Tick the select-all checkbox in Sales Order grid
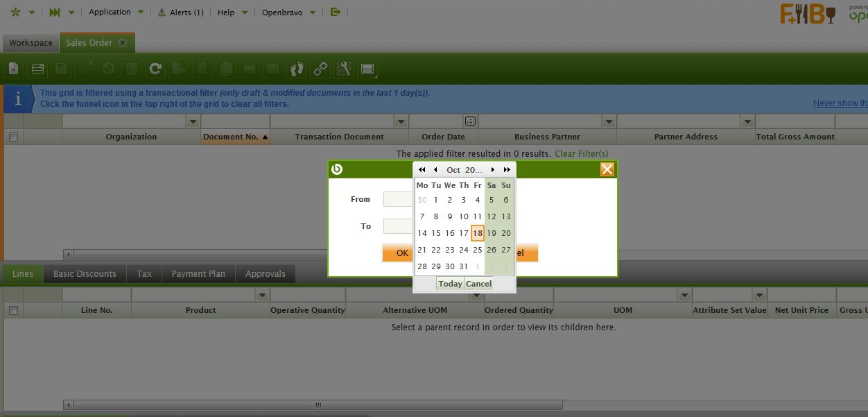 (13, 137)
